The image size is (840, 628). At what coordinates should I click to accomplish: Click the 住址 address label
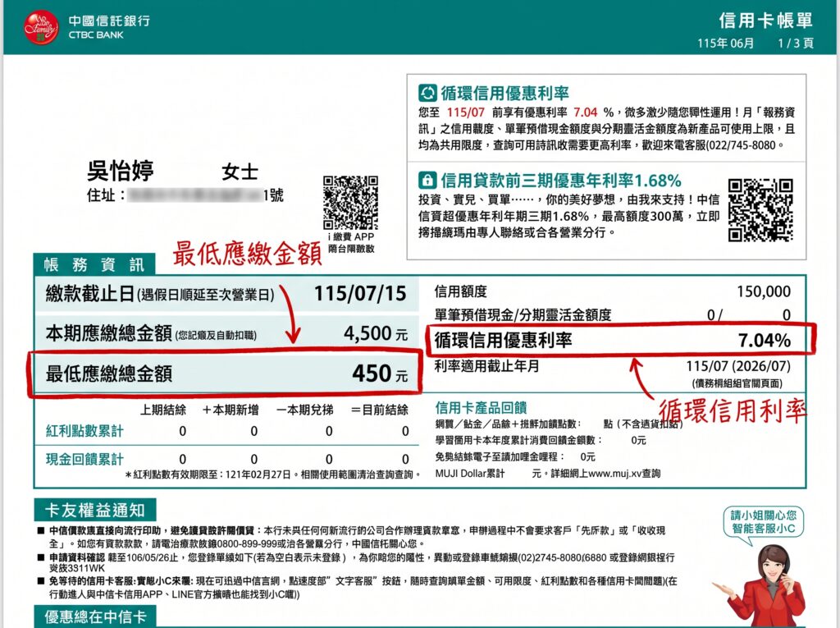106,195
